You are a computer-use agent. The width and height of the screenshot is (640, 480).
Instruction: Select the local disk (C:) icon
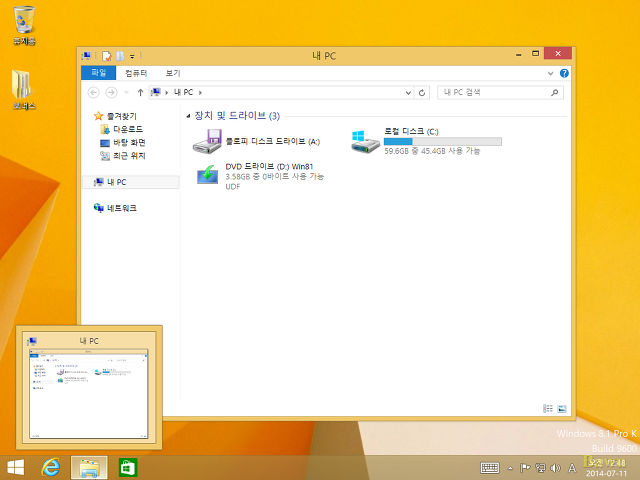tap(365, 141)
